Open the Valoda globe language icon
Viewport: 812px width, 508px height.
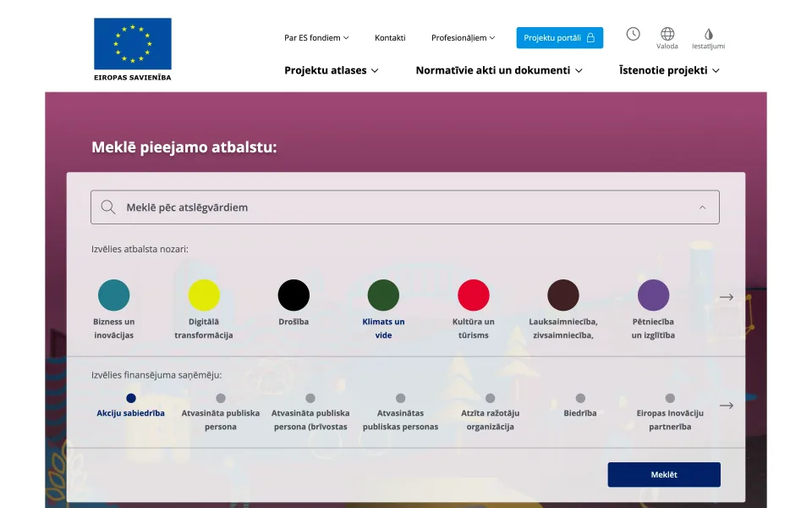click(667, 34)
